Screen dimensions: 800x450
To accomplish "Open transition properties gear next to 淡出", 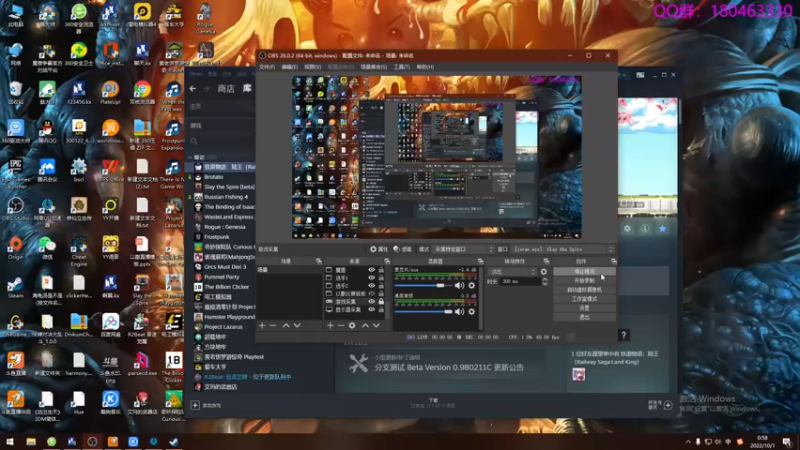I will (x=544, y=272).
